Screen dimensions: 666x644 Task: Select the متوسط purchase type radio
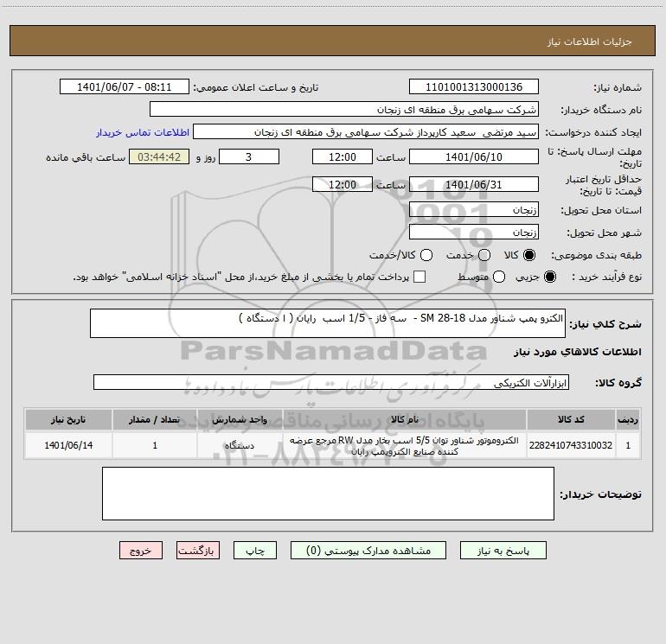pyautogui.click(x=499, y=277)
